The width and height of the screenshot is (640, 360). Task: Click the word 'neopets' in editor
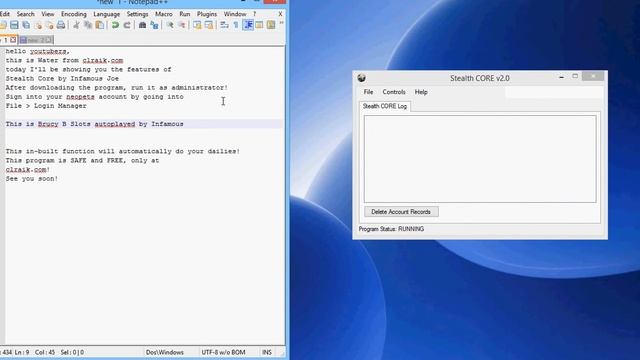(80, 97)
